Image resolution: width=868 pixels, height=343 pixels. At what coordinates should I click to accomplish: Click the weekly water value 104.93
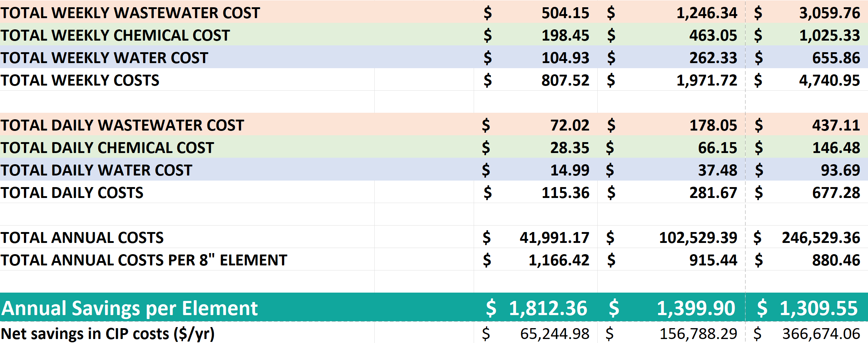click(x=565, y=58)
